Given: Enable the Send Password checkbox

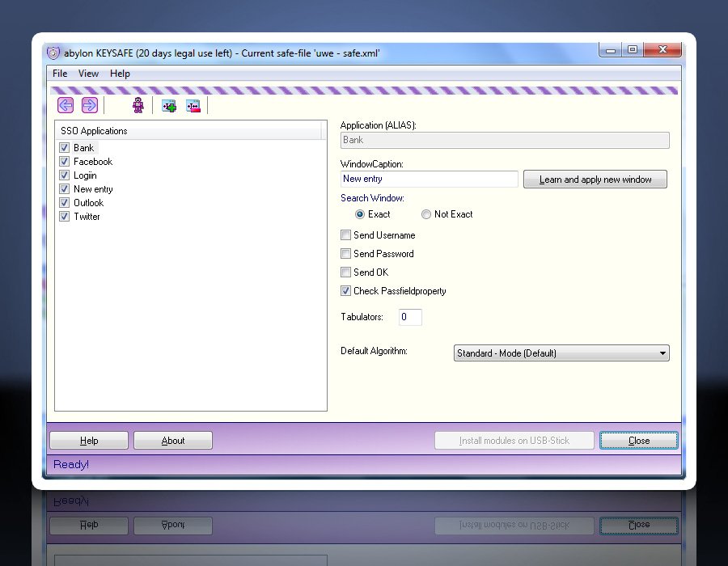Looking at the screenshot, I should pos(345,254).
